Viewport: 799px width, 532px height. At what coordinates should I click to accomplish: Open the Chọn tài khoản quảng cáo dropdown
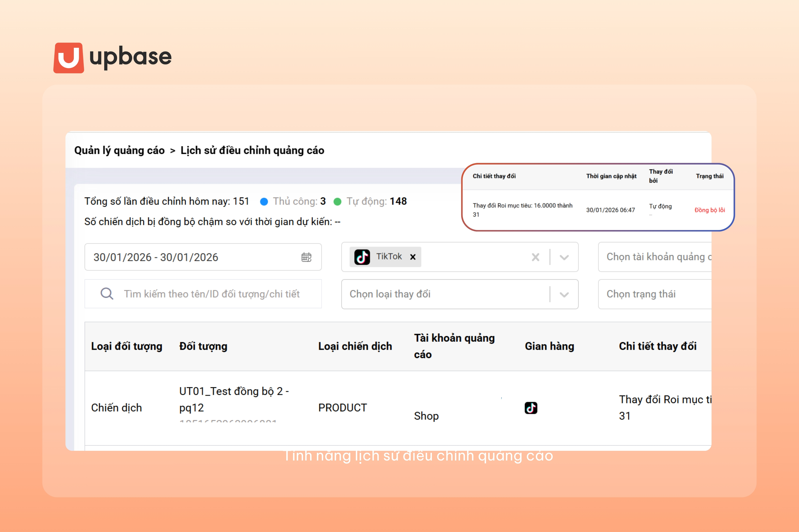click(655, 257)
